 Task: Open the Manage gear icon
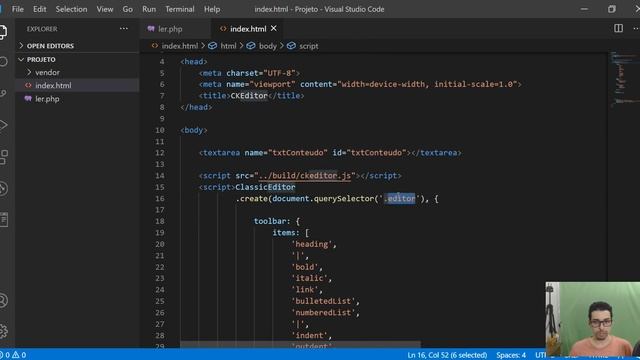click(x=3, y=331)
